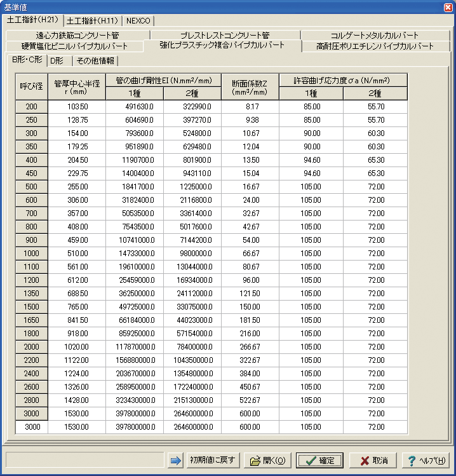The height and width of the screenshot is (476, 456).
Task: Click EI 2種 cell 629480.0
Action: (x=192, y=147)
